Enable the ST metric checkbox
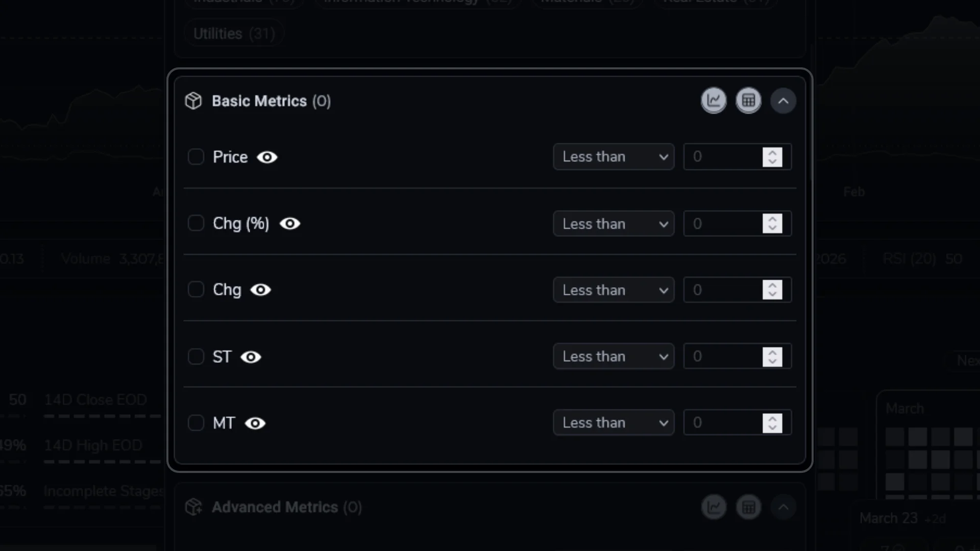Screen dimensions: 980x551 pos(196,357)
